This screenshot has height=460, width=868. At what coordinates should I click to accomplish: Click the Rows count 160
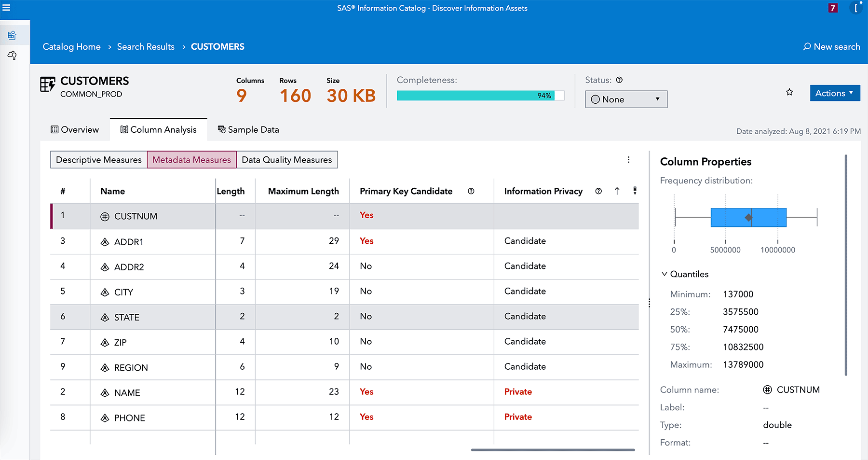tap(295, 96)
